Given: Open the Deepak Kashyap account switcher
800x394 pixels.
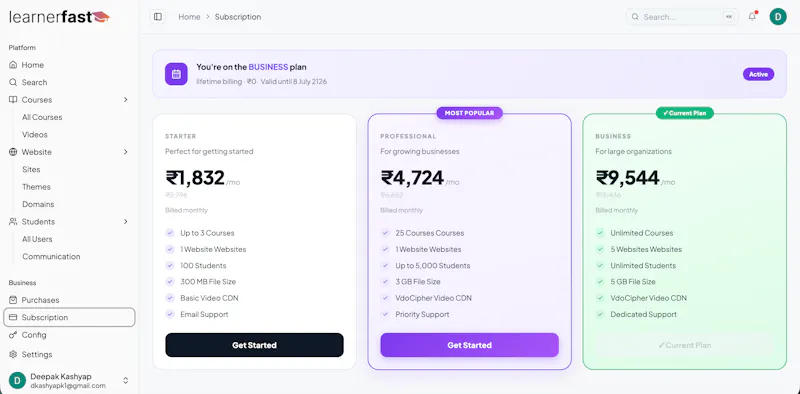Looking at the screenshot, I should 69,381.
